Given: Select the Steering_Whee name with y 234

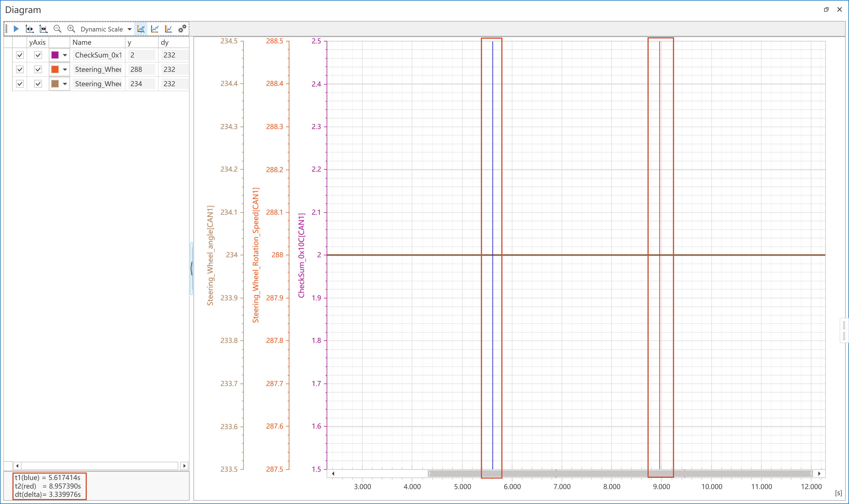Looking at the screenshot, I should [98, 83].
